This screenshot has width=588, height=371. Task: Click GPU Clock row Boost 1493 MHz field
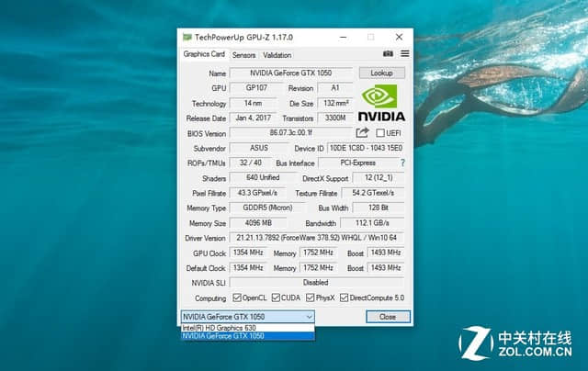tap(386, 253)
